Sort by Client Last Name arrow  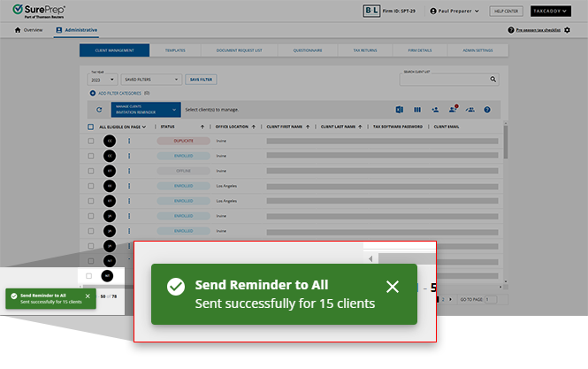pyautogui.click(x=360, y=127)
